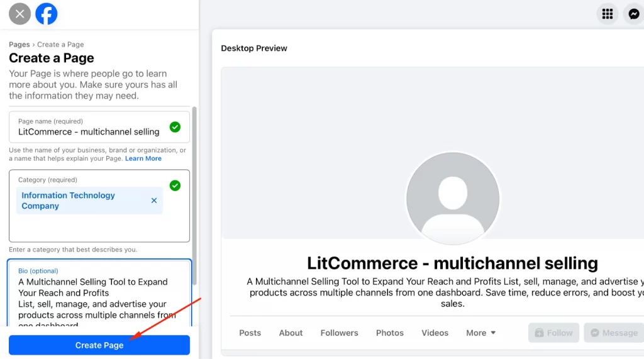Click the preview bio description text
This screenshot has width=644, height=359.
click(x=445, y=292)
